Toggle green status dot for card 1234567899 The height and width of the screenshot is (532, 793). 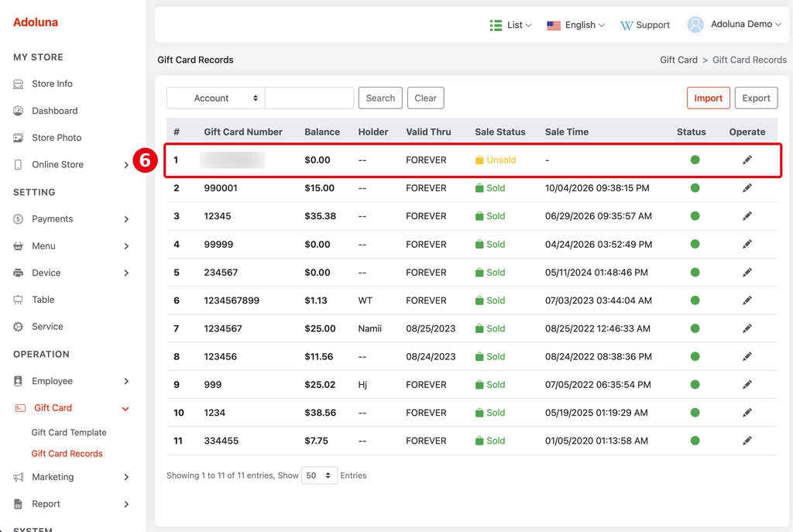click(695, 300)
